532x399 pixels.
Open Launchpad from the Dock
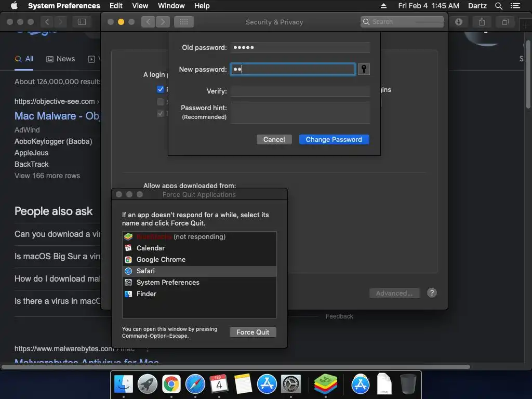point(147,384)
